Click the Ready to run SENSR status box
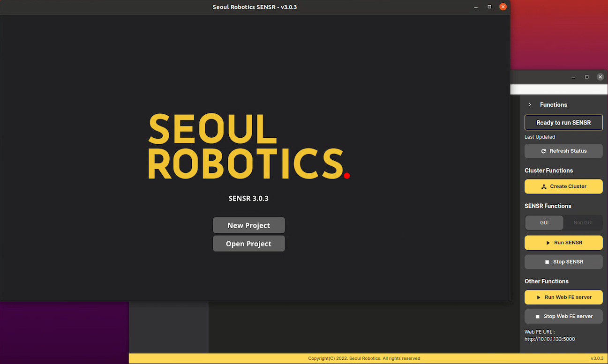Image resolution: width=608 pixels, height=364 pixels. pos(563,123)
